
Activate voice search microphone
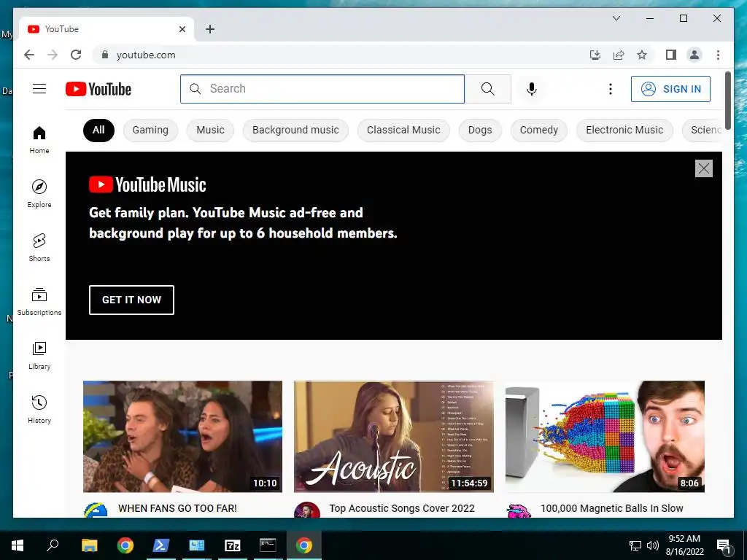pos(532,88)
